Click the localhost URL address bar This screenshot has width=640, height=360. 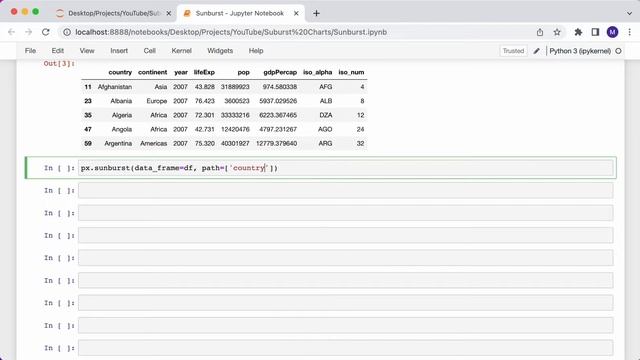(x=231, y=32)
